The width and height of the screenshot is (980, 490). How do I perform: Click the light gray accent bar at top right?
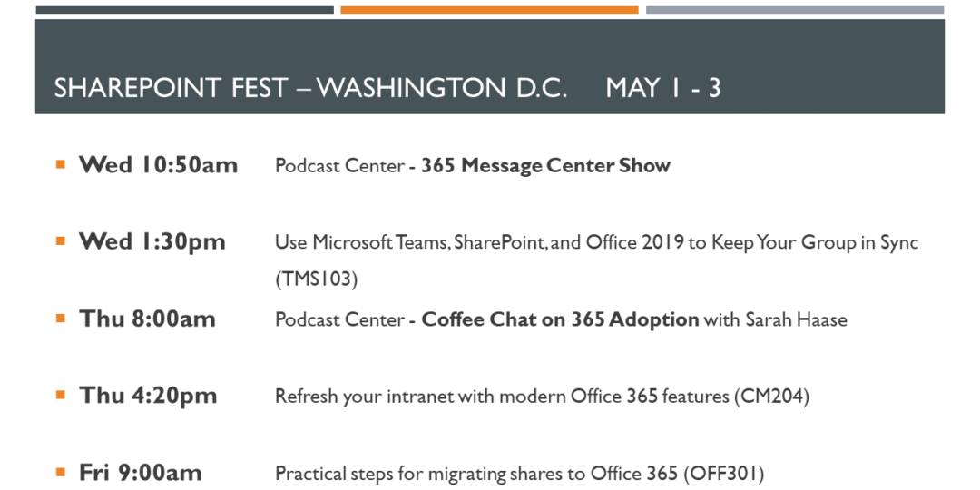794,10
